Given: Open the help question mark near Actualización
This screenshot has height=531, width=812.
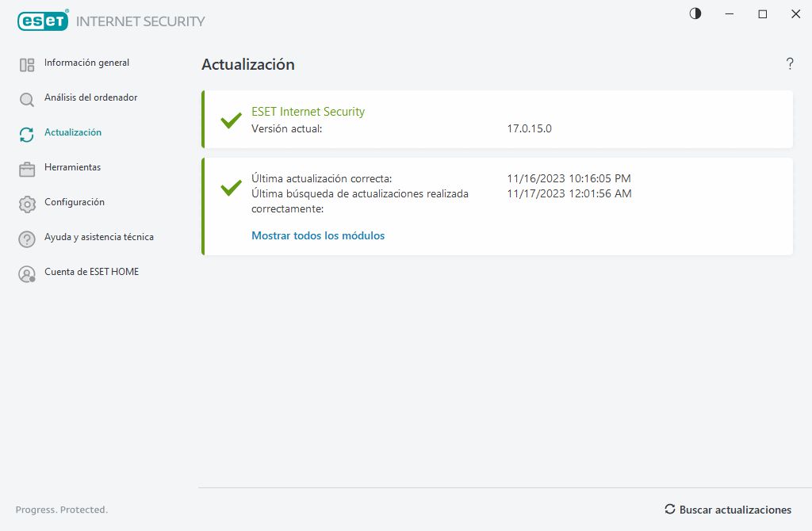Looking at the screenshot, I should pos(790,64).
